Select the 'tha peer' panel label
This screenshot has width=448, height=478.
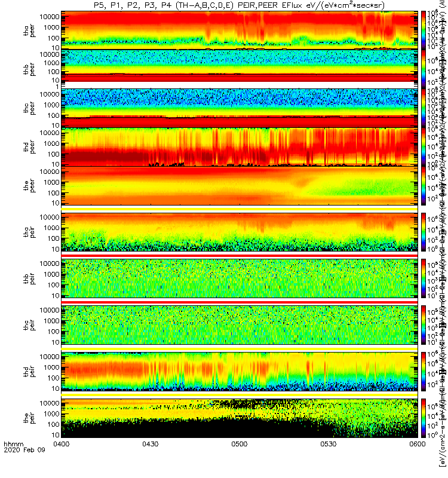coord(29,31)
